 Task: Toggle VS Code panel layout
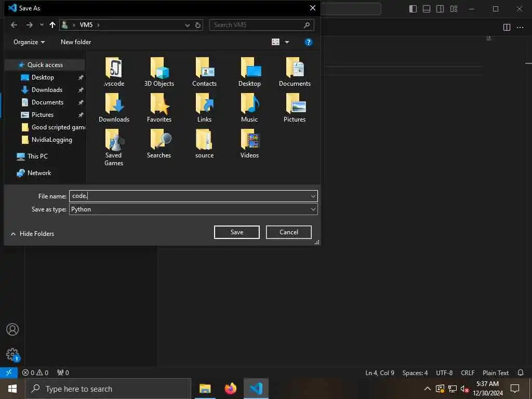click(x=427, y=9)
